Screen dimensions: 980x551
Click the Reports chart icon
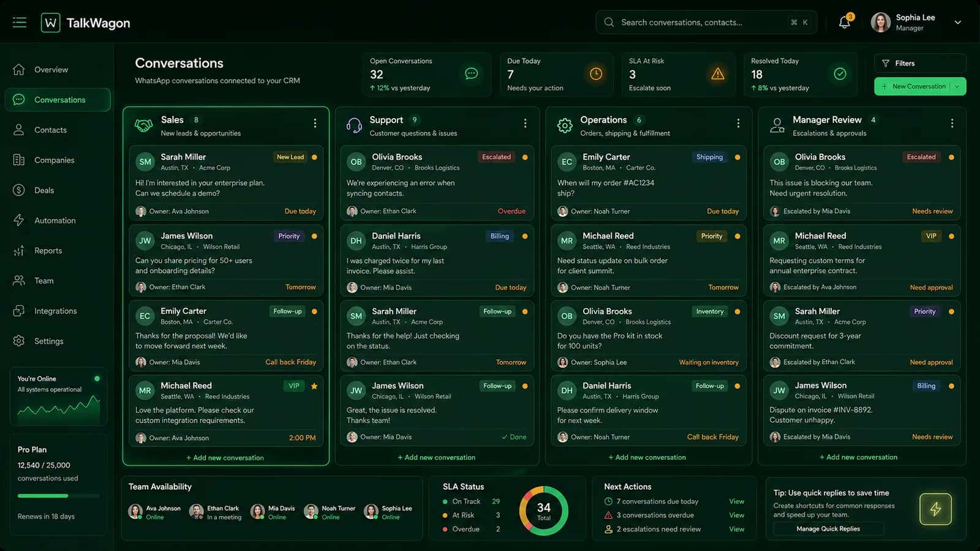pos(19,250)
